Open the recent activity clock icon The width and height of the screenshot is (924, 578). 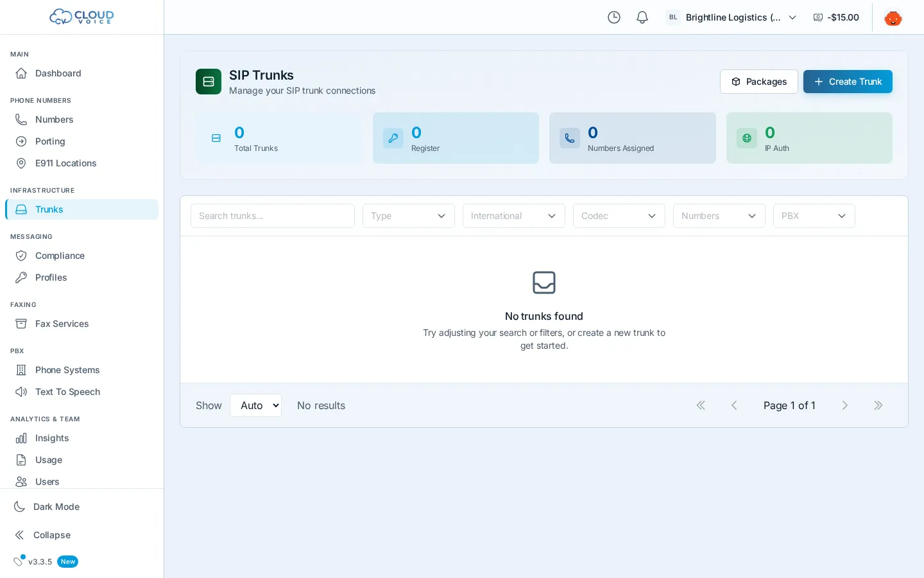(614, 17)
